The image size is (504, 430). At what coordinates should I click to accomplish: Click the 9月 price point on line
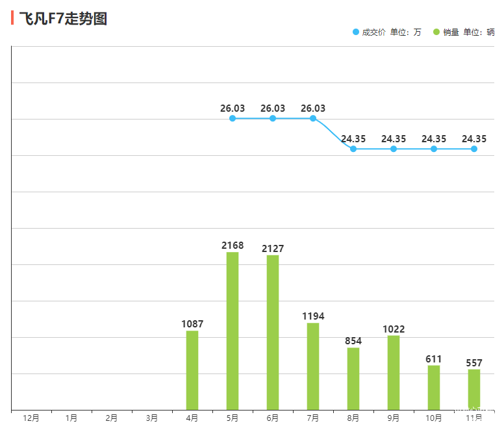pos(394,149)
